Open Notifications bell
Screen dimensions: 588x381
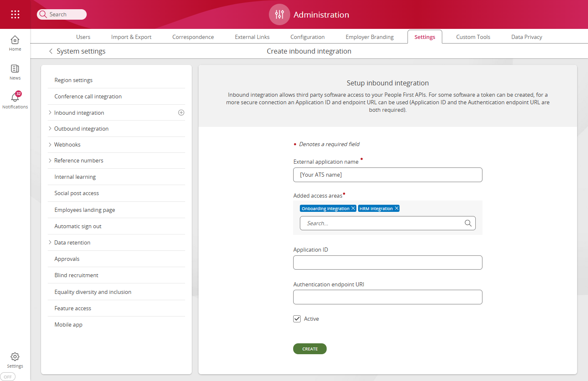(x=15, y=100)
